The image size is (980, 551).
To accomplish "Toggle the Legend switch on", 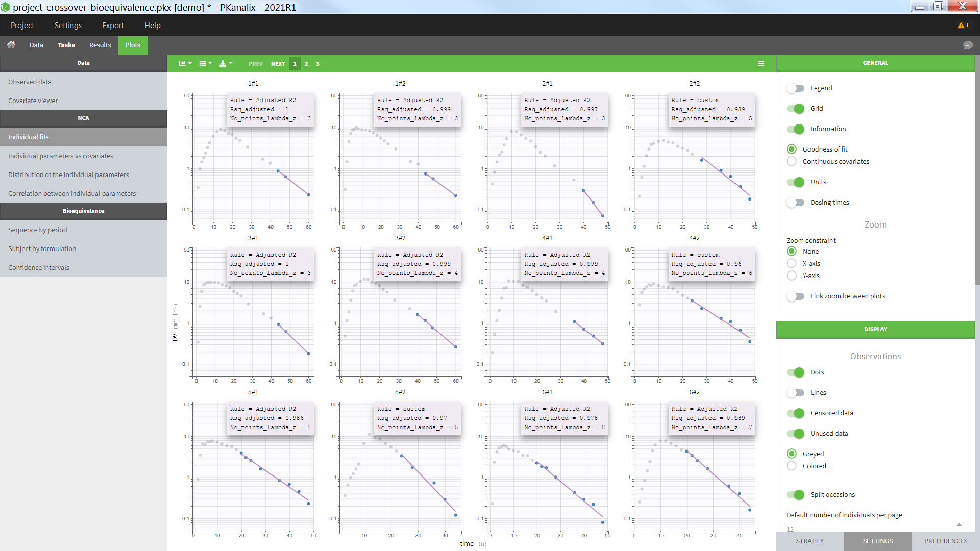I will coord(795,88).
